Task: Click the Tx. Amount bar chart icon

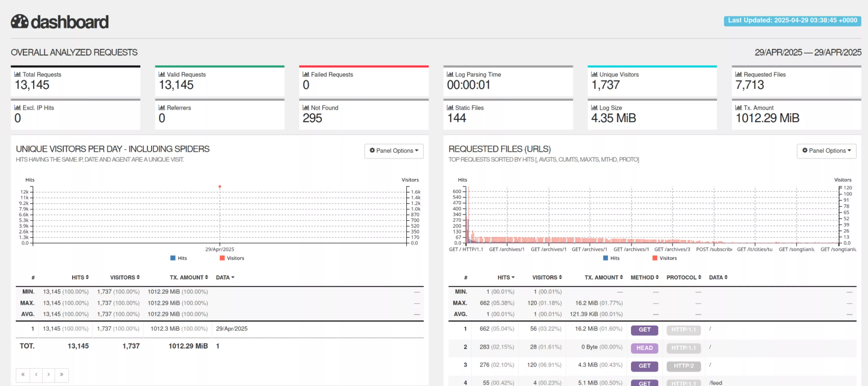Action: pos(738,108)
